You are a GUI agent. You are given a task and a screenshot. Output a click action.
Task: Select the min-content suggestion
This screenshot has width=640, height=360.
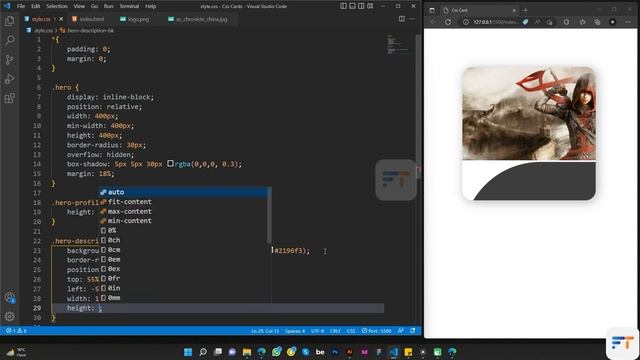[183, 221]
